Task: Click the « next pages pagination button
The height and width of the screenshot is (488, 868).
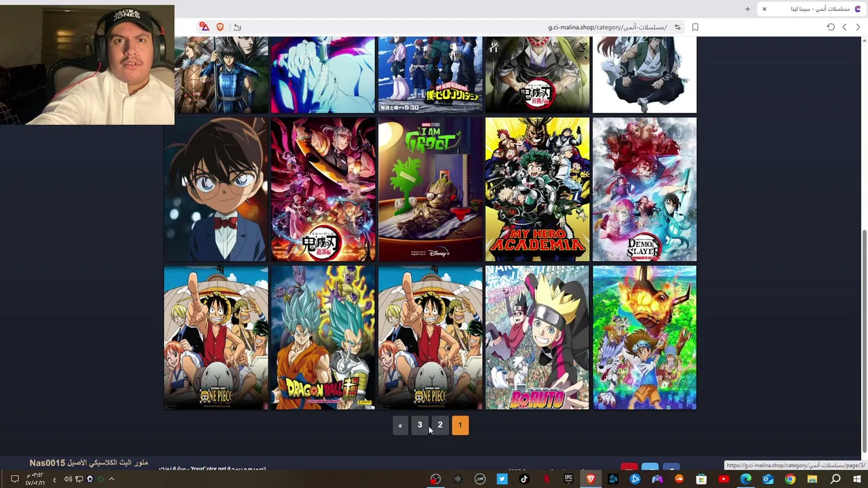Action: coord(400,425)
